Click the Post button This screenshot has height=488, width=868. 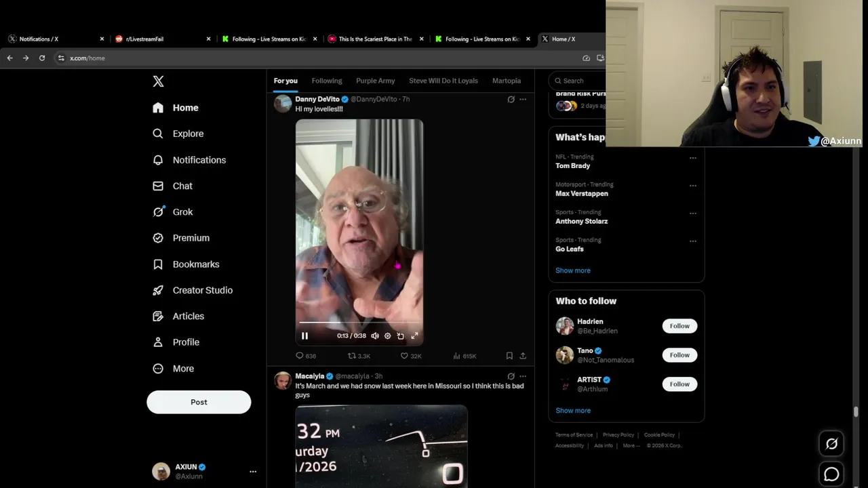(199, 402)
